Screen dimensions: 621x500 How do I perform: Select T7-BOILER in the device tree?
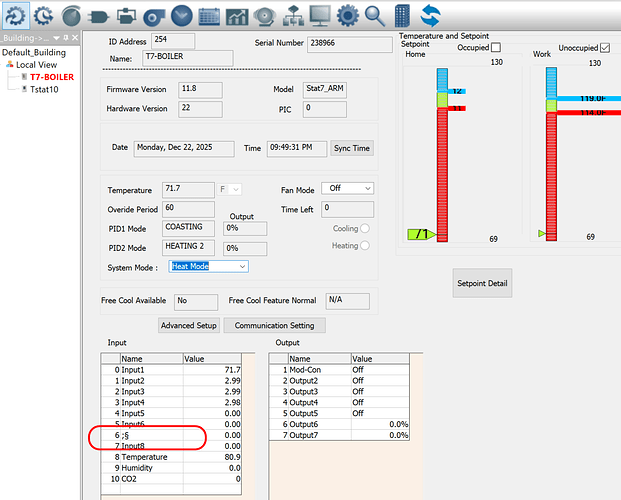(x=51, y=76)
